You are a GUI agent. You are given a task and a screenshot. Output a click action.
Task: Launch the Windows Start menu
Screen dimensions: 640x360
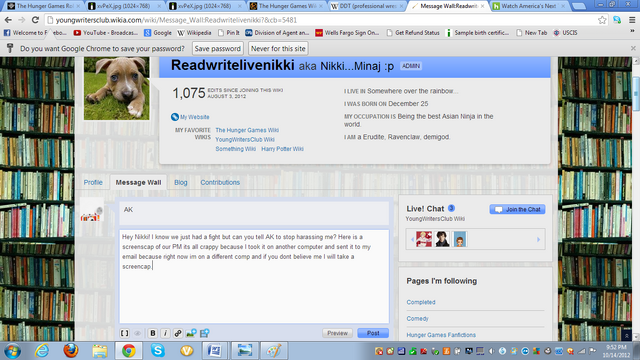click(x=12, y=351)
